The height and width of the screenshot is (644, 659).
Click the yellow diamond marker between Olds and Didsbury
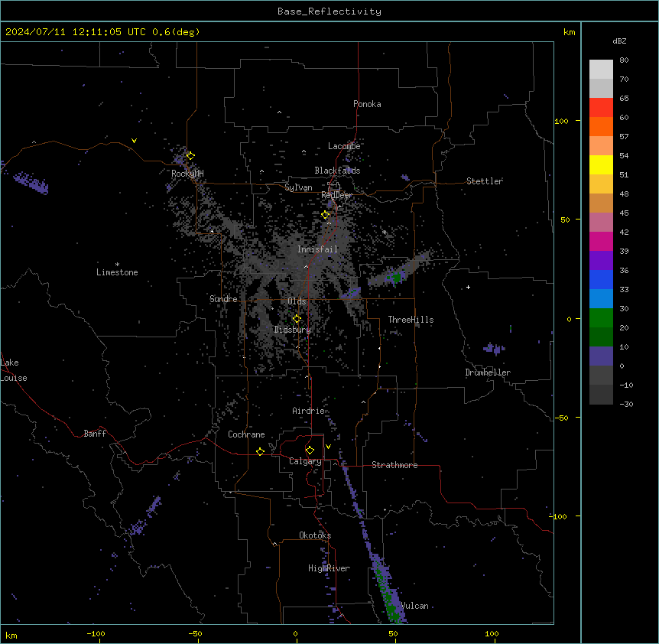pyautogui.click(x=297, y=319)
